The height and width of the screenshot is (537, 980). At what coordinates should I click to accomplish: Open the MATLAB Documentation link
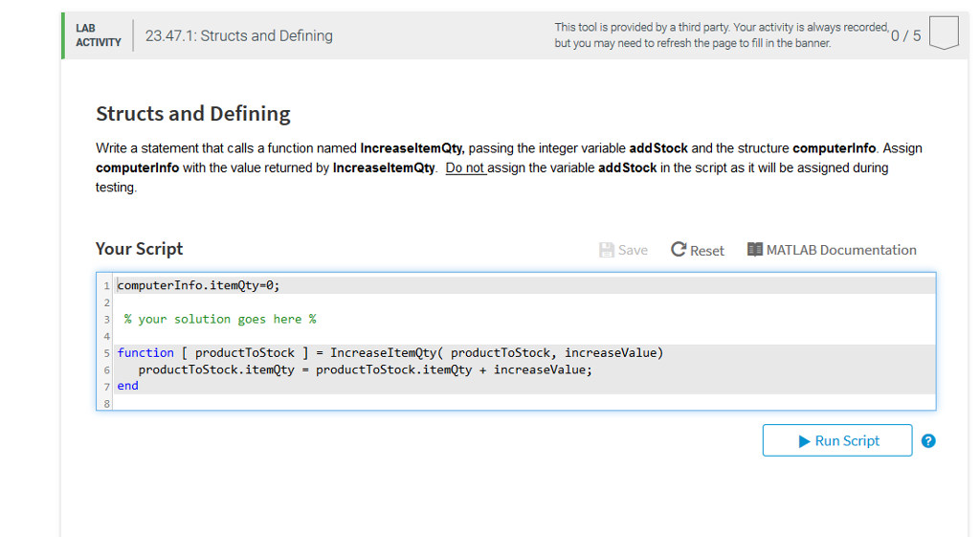832,250
